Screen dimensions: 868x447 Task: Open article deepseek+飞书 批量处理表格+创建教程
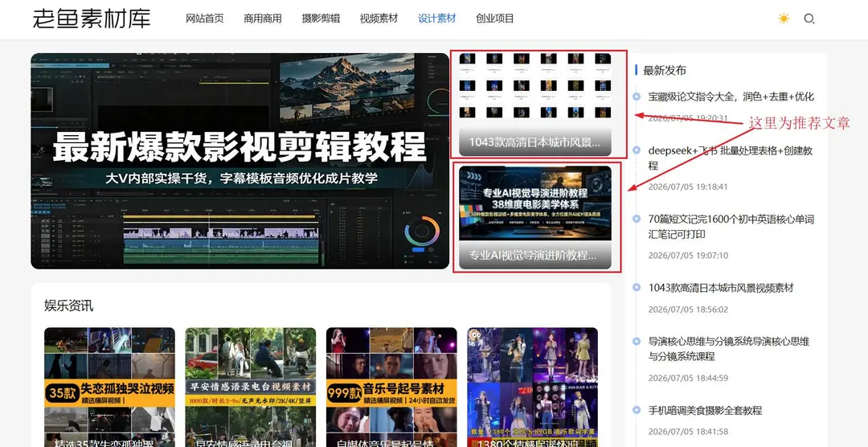[731, 158]
